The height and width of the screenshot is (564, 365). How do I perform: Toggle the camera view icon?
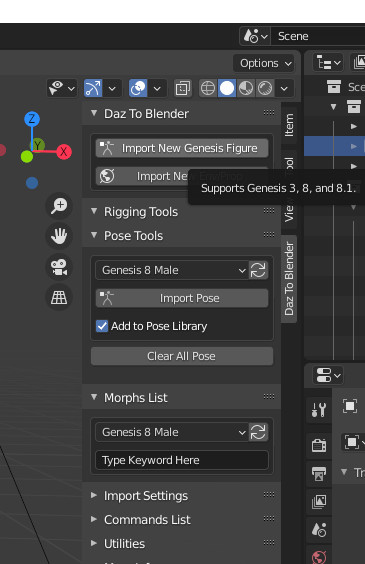click(59, 267)
